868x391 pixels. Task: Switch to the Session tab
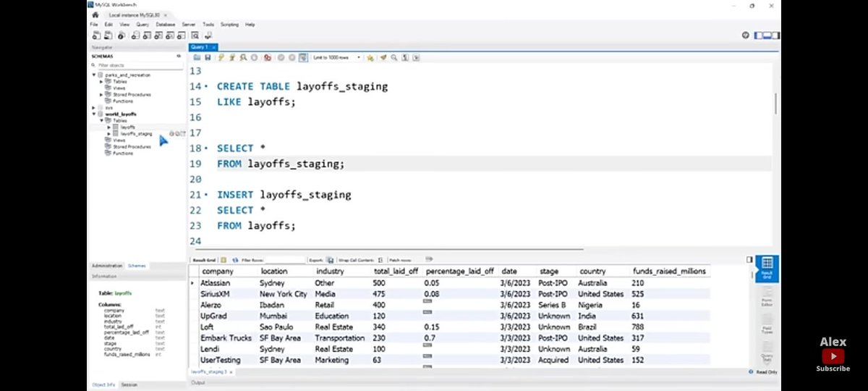point(129,384)
